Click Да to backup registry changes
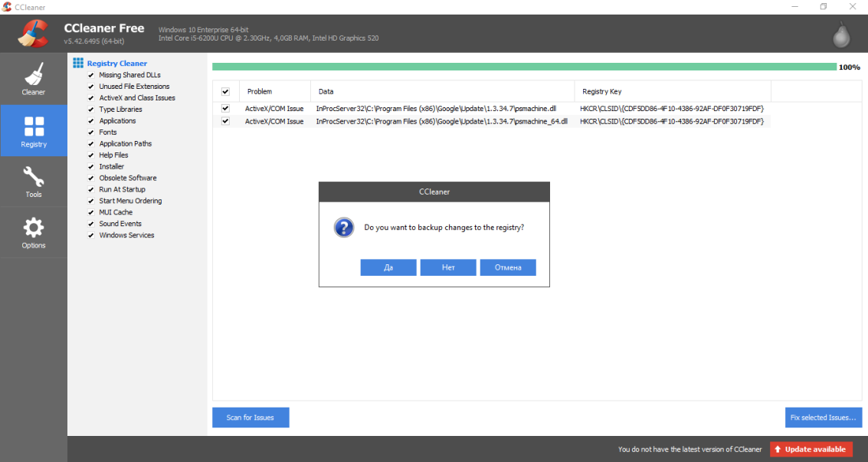The width and height of the screenshot is (868, 462). coord(388,267)
